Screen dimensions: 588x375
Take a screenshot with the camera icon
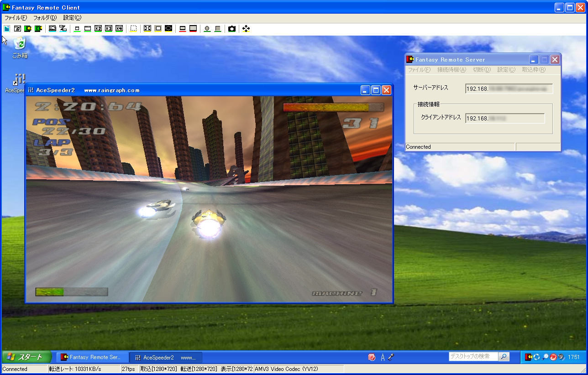[x=232, y=29]
